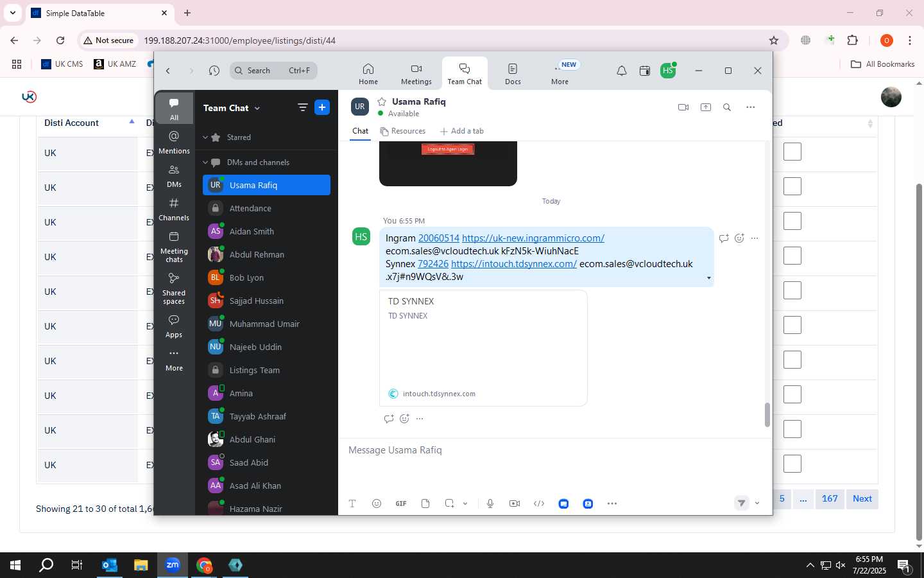Open the More tab with NEW badge
Screen dimensions: 924x578
point(561,74)
